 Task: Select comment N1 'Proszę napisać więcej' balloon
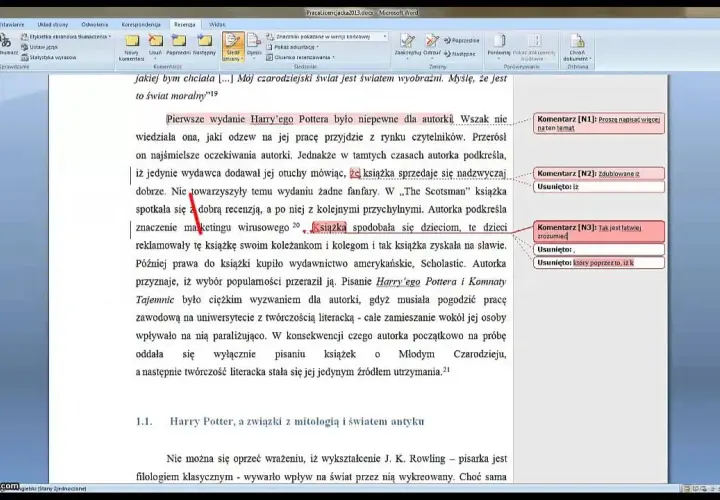point(599,123)
